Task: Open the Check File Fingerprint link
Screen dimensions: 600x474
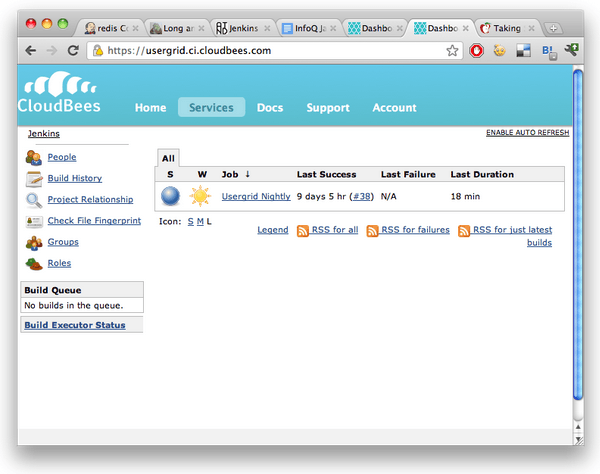Action: coord(94,221)
